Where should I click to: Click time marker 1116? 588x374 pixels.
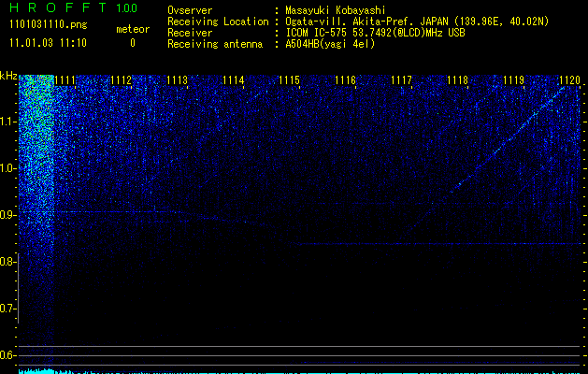(345, 80)
